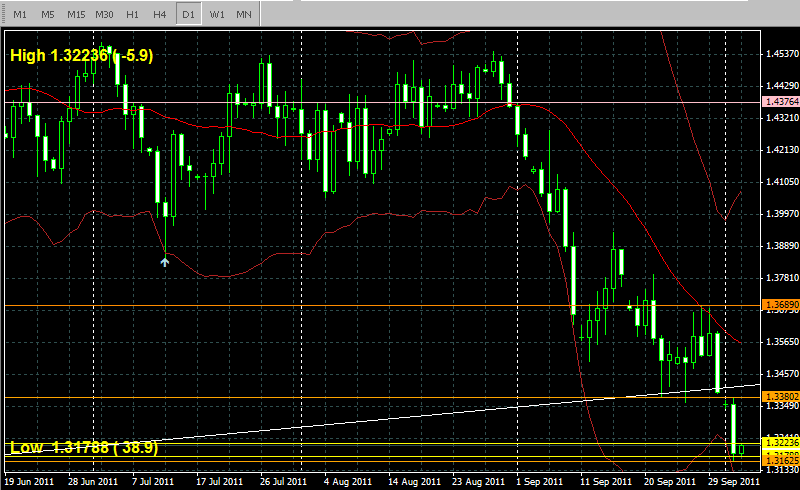Click the orange 1.36890 price level tag
Viewport: 800px width, 490px height.
tap(779, 304)
